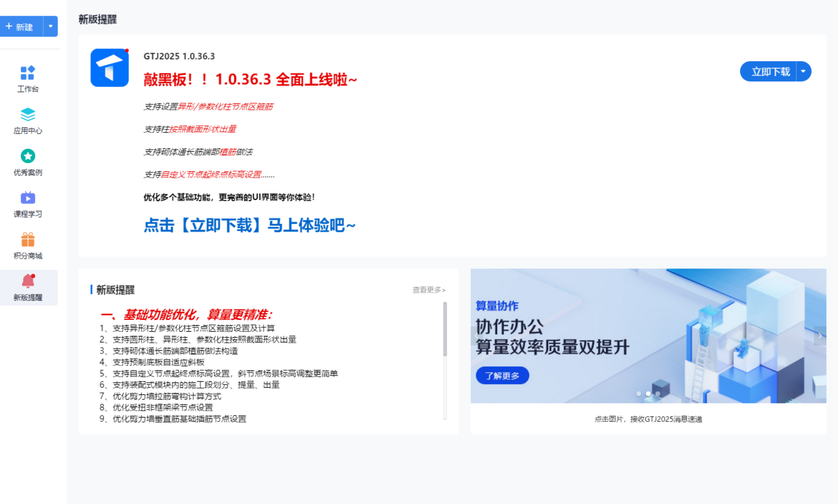Go to next banner slide arrow
Image resolution: width=838 pixels, height=504 pixels.
tap(820, 336)
